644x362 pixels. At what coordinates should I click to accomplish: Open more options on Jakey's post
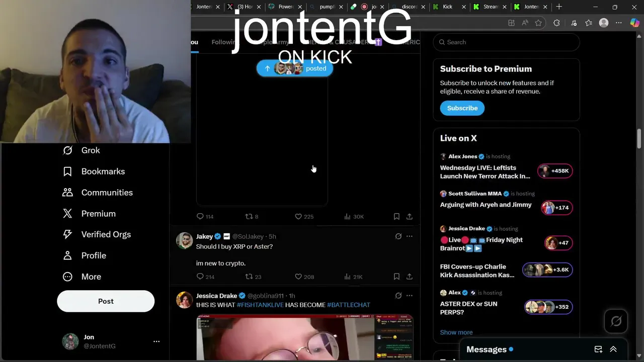(x=410, y=236)
